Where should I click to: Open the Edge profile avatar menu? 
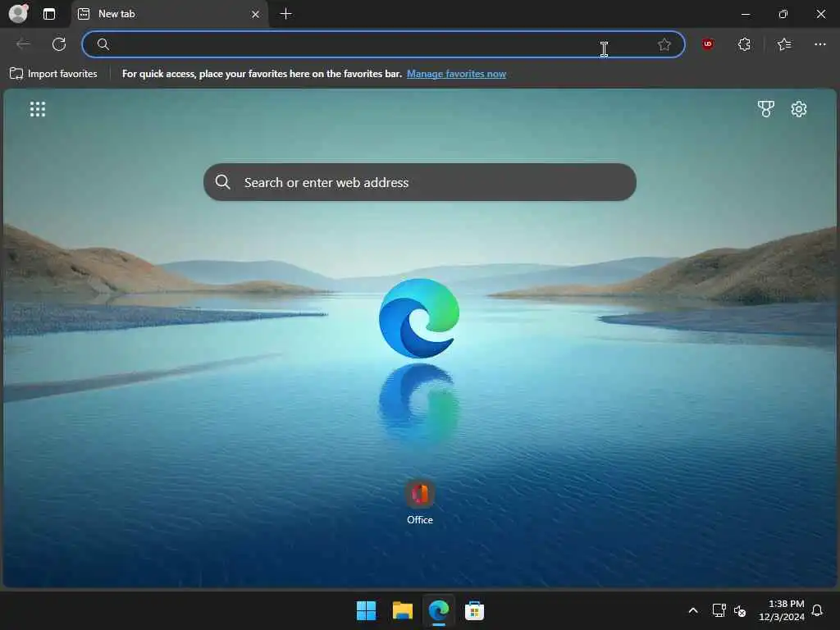19,13
